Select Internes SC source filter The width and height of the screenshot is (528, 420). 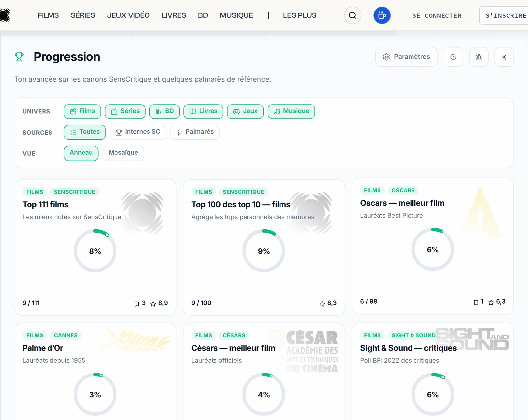tap(138, 132)
